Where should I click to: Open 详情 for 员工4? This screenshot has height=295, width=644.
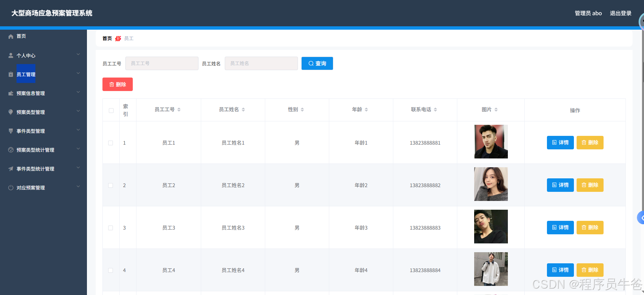click(560, 270)
